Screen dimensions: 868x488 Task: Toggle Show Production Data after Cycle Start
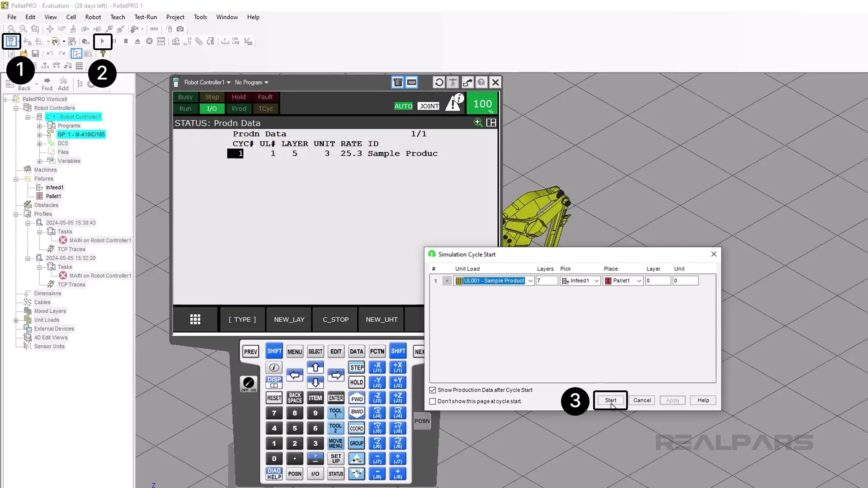432,389
